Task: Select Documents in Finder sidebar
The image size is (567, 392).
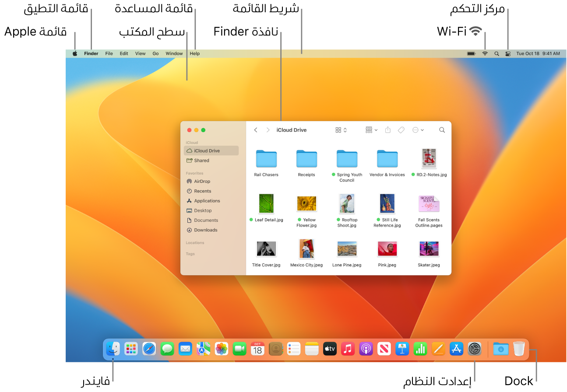Action: pyautogui.click(x=211, y=220)
